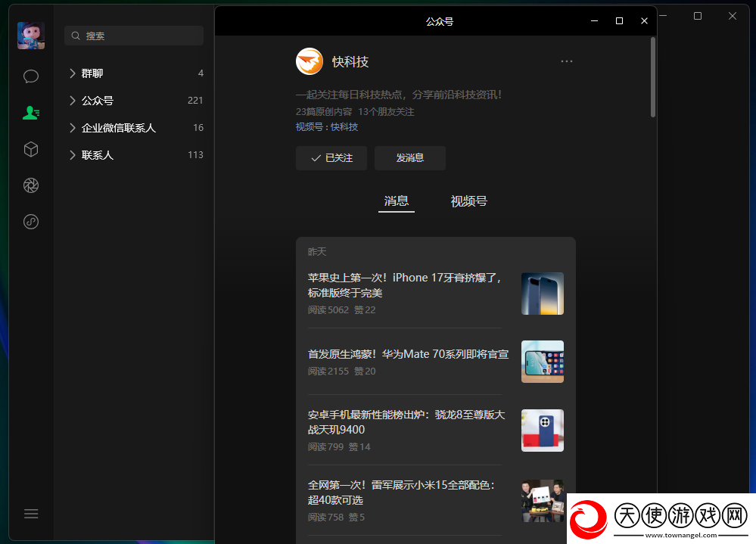756x544 pixels.
Task: Open the 小米15全部配色 article headline
Action: click(x=401, y=492)
